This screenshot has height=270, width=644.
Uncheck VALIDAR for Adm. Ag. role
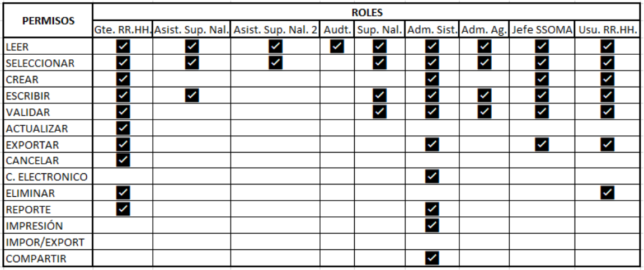(485, 112)
